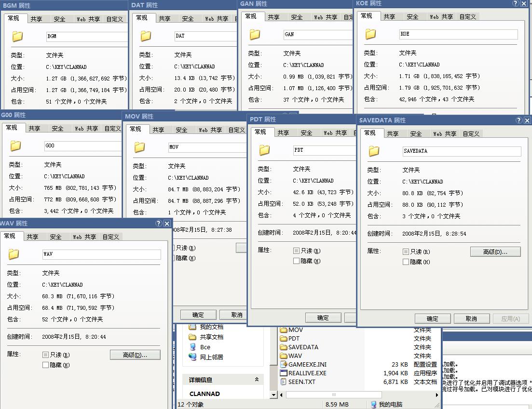This screenshot has height=409, width=532.
Task: Open Bce in the Explorer sidebar
Action: click(x=200, y=347)
